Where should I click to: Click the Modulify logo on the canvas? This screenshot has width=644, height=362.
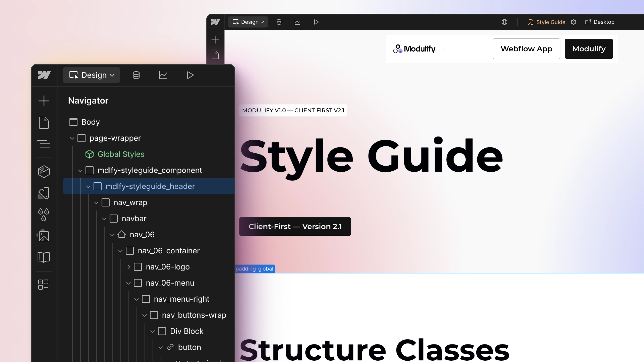tap(414, 49)
